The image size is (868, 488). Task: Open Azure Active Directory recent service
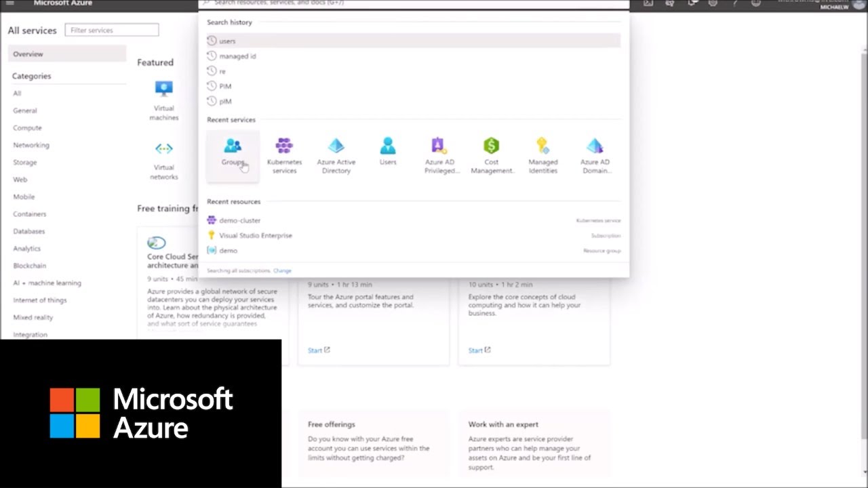336,157
